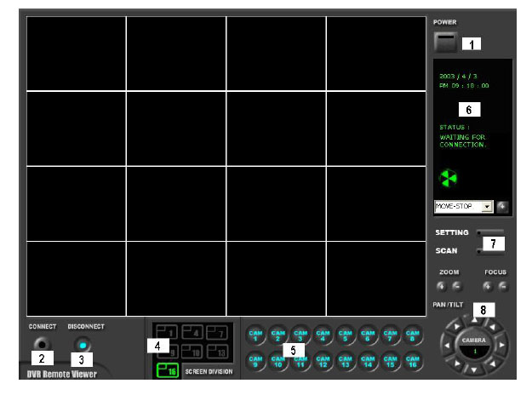Click the Disconnect button

tap(82, 343)
